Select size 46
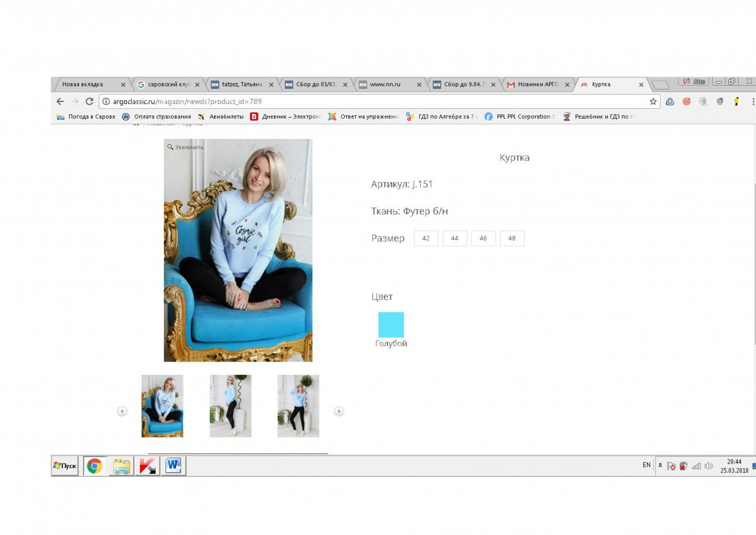The height and width of the screenshot is (535, 756). (x=483, y=238)
